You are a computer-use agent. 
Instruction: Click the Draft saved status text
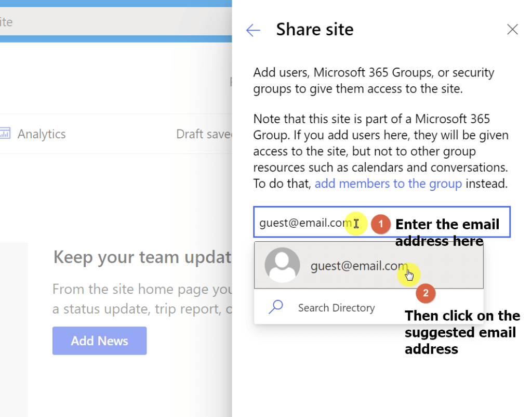(204, 134)
